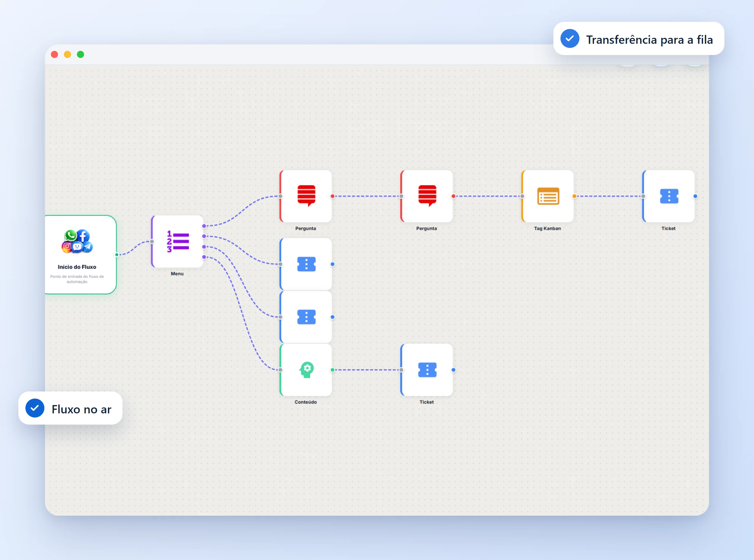This screenshot has width=754, height=560.
Task: Select the Ticket node after Tag Kanban
Action: click(668, 196)
